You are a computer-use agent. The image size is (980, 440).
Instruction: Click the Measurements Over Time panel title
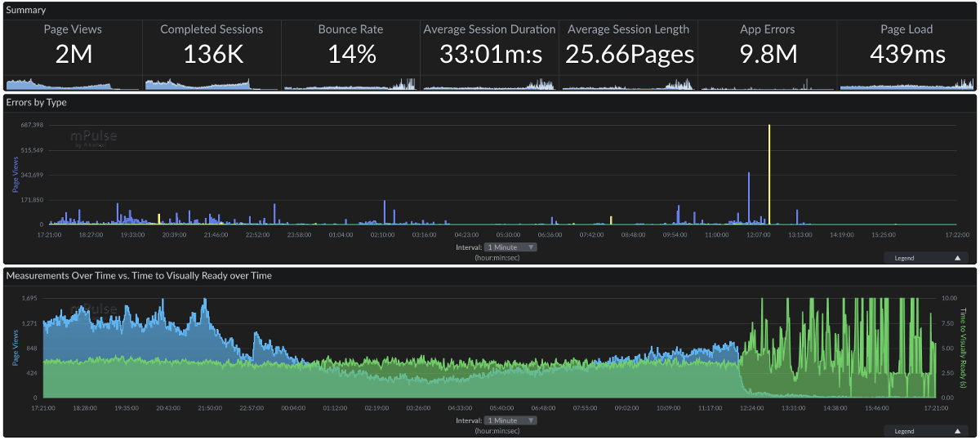coord(139,276)
